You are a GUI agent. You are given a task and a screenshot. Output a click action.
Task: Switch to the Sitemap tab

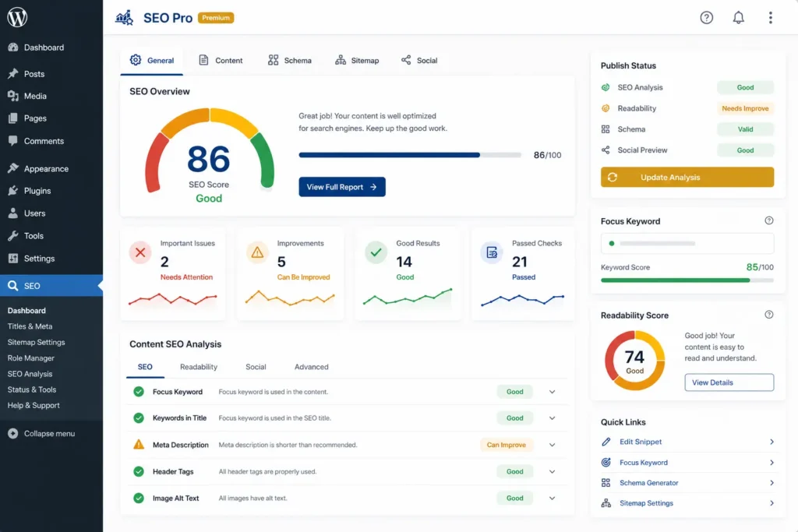[x=357, y=61]
